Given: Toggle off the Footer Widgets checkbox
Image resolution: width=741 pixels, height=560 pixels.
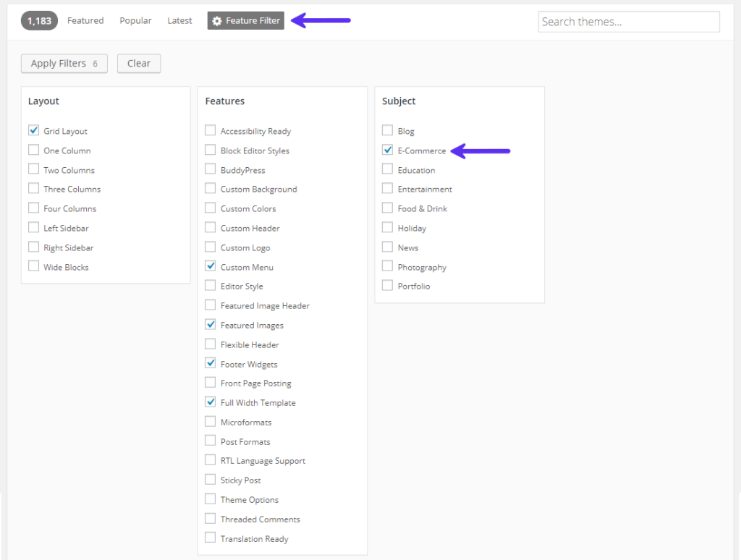Looking at the screenshot, I should tap(211, 364).
